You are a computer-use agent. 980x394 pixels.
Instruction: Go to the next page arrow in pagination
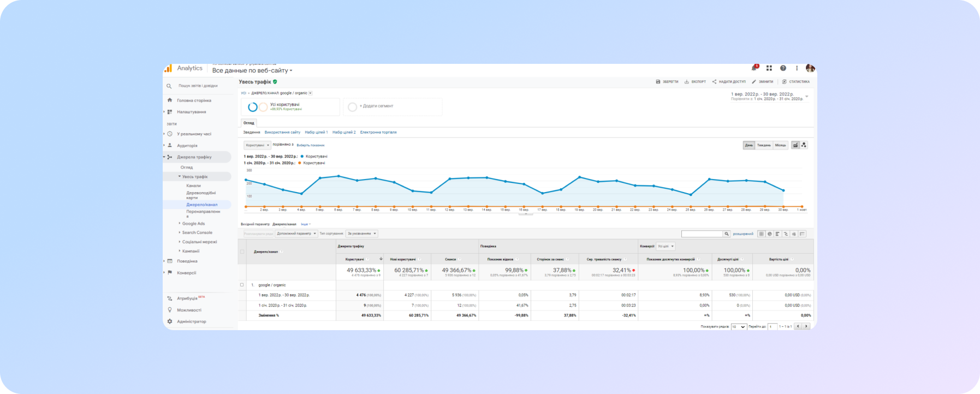pos(806,326)
